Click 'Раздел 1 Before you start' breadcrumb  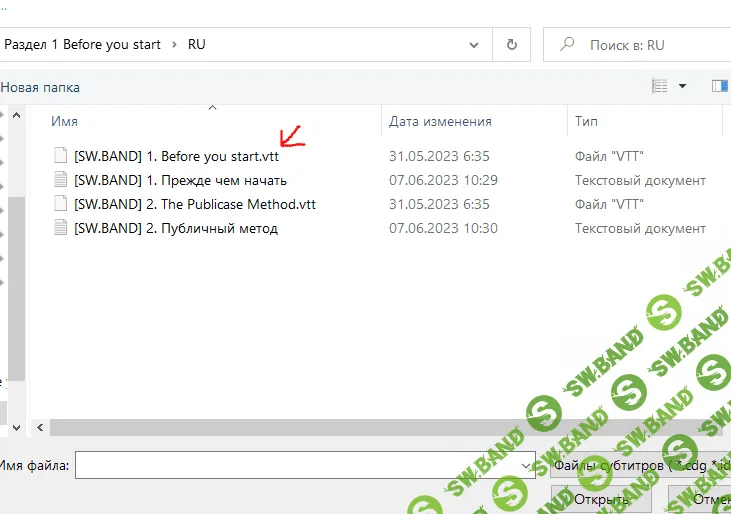[83, 45]
